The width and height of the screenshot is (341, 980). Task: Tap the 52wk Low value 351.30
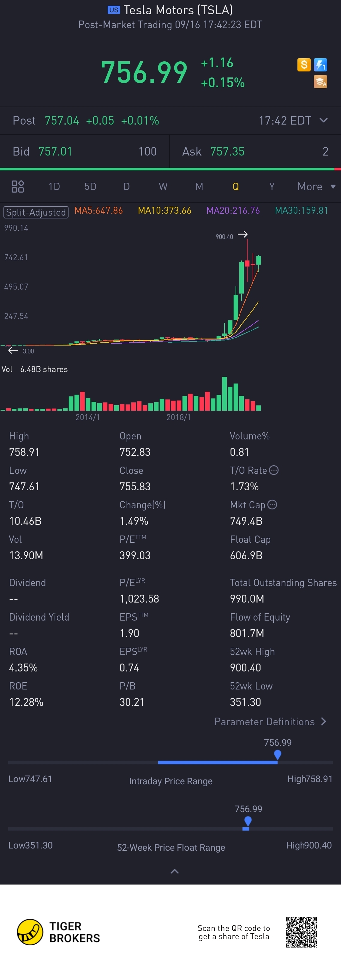point(246,702)
